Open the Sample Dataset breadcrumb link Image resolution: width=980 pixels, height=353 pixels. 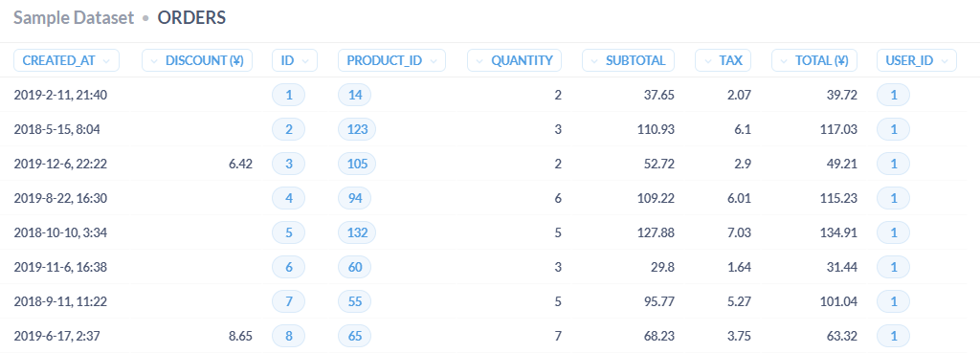pos(74,17)
